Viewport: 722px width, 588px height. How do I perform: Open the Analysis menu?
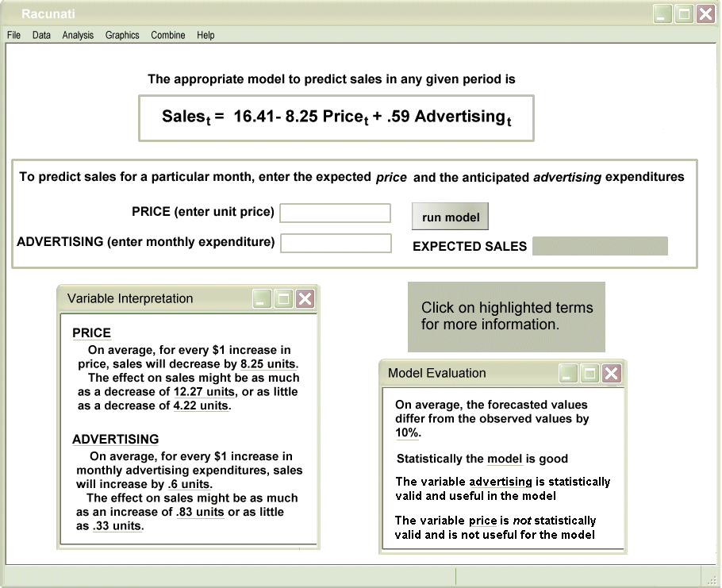pos(78,35)
